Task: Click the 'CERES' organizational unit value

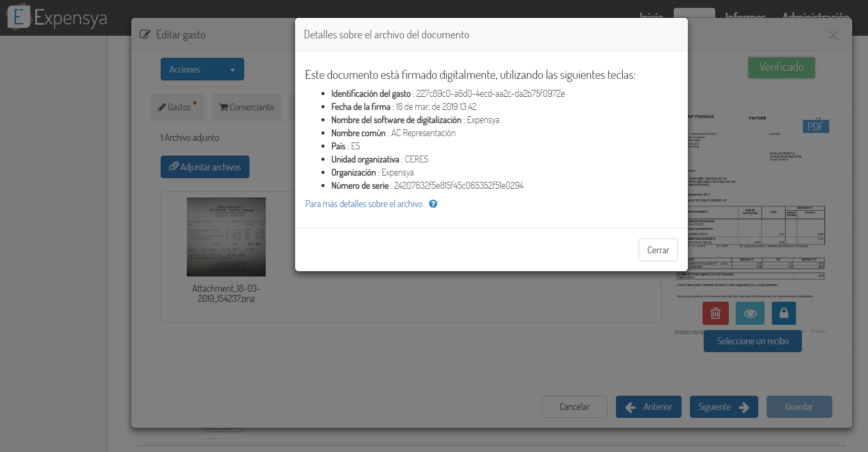Action: 416,159
